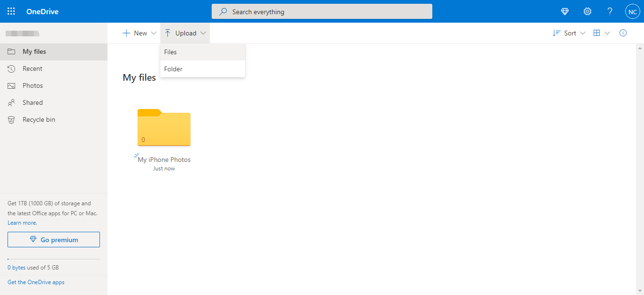Expand the view layout chevron
Screen dimensions: 644x295
click(607, 33)
